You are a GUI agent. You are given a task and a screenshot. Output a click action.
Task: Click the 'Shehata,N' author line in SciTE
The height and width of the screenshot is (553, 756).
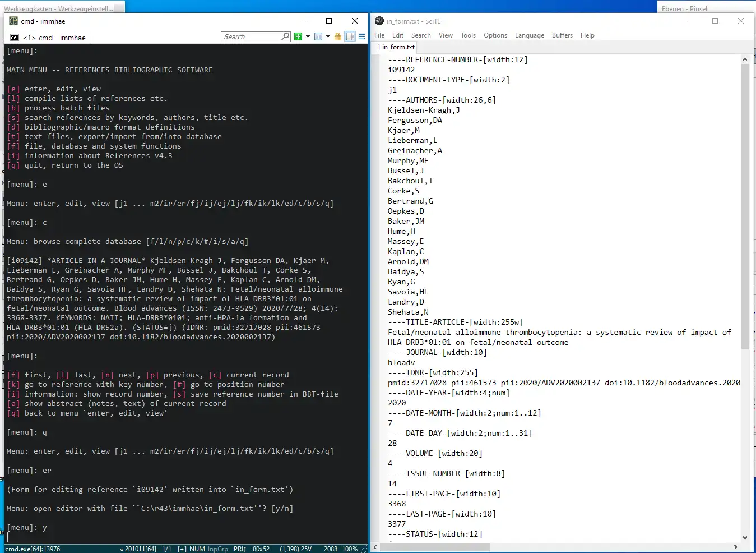pyautogui.click(x=408, y=312)
